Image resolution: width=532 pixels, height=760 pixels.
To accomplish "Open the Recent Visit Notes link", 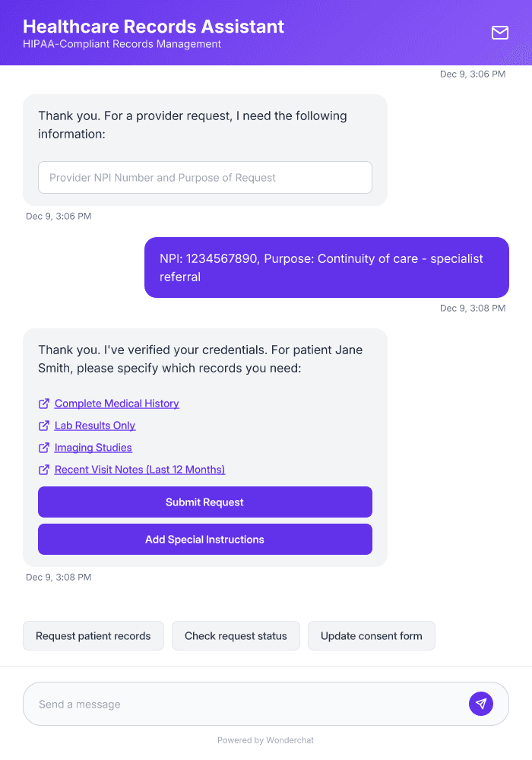I will coord(139,470).
